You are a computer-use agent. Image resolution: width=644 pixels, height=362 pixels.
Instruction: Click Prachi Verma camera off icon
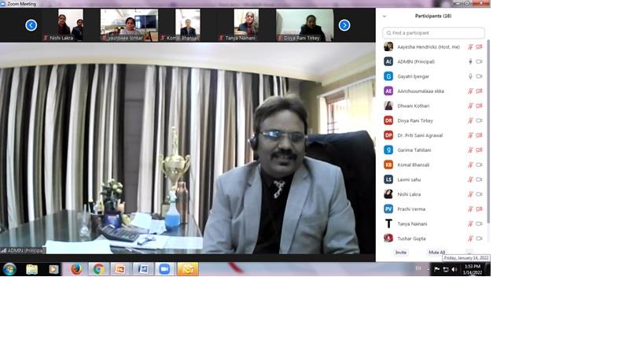479,209
